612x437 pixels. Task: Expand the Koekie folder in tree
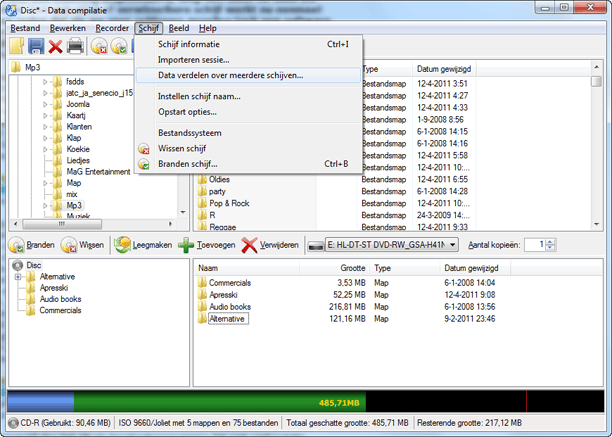coord(45,149)
